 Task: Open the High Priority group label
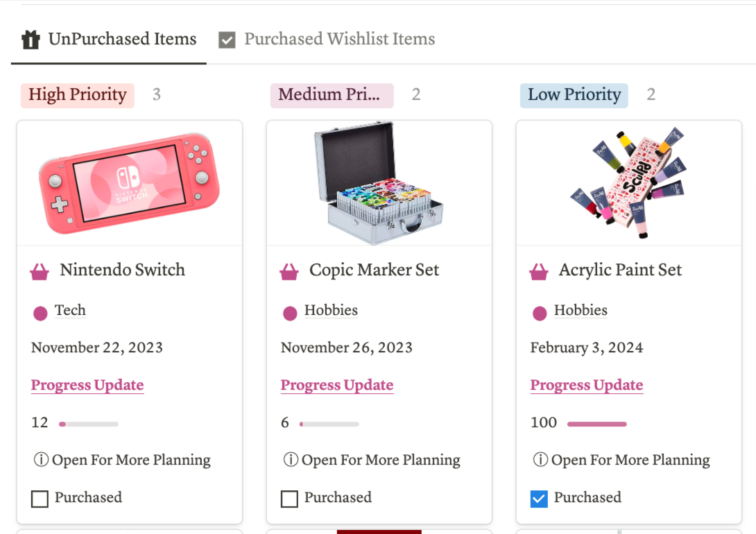(x=78, y=95)
